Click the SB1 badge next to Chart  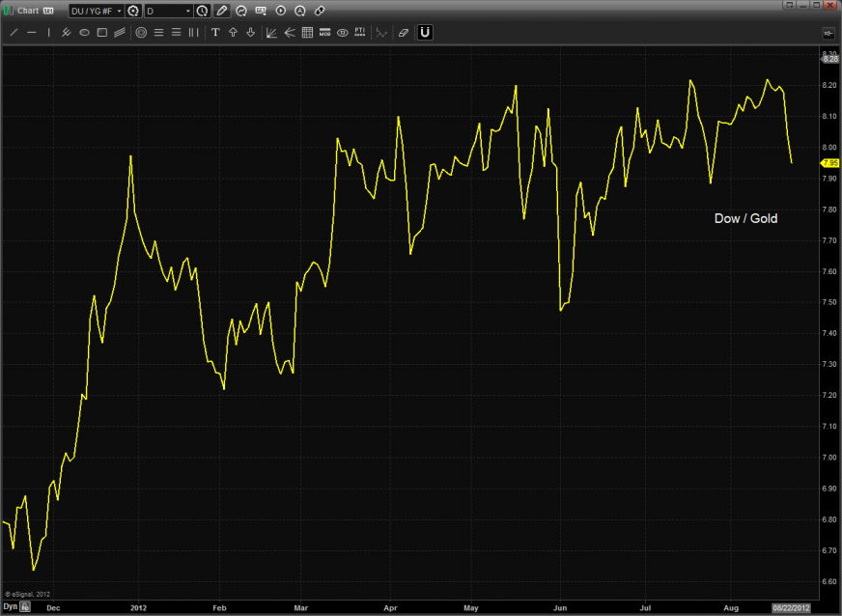[x=48, y=11]
